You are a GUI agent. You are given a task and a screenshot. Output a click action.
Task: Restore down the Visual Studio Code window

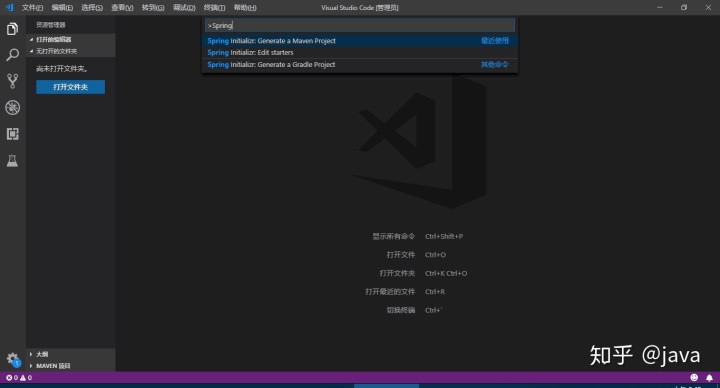684,7
